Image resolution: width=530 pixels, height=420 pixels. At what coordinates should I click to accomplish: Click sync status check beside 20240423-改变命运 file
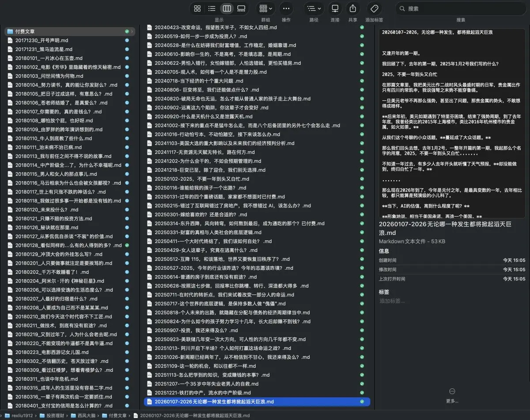pyautogui.click(x=362, y=27)
